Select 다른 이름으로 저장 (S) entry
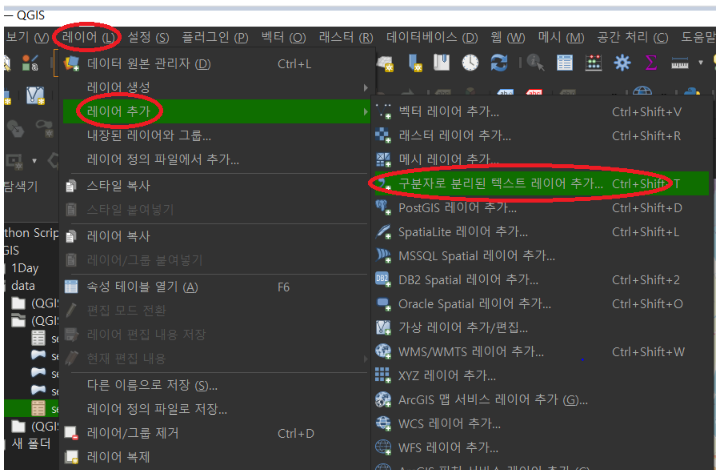 click(216, 386)
